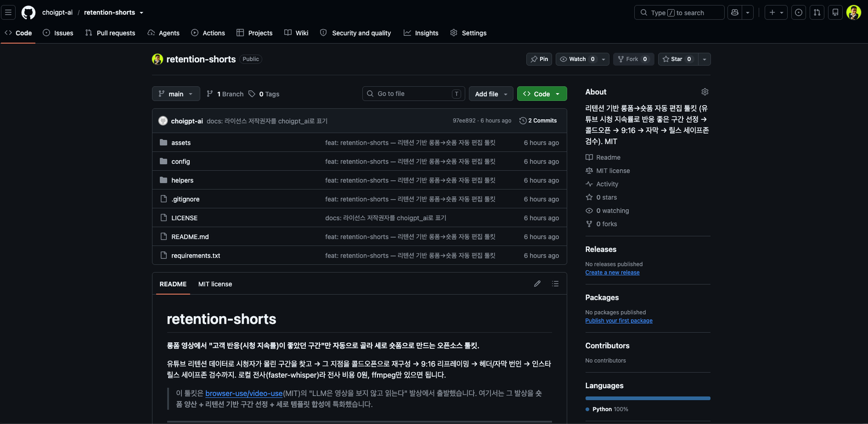
Task: Open the browser-use/video-use link
Action: [244, 394]
